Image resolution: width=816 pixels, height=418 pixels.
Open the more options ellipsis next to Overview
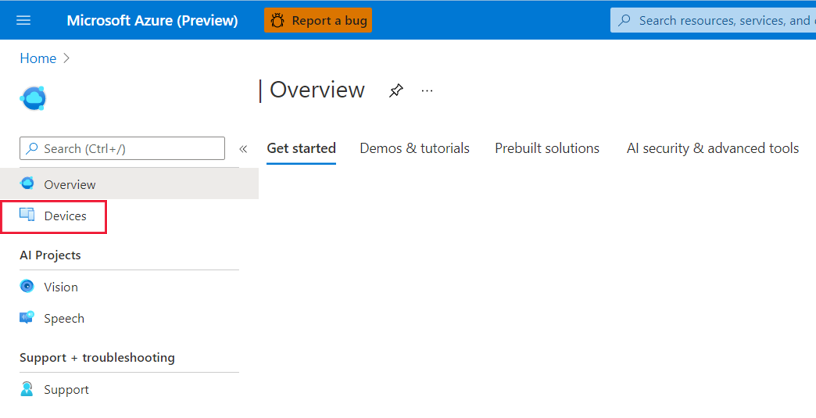pos(427,91)
